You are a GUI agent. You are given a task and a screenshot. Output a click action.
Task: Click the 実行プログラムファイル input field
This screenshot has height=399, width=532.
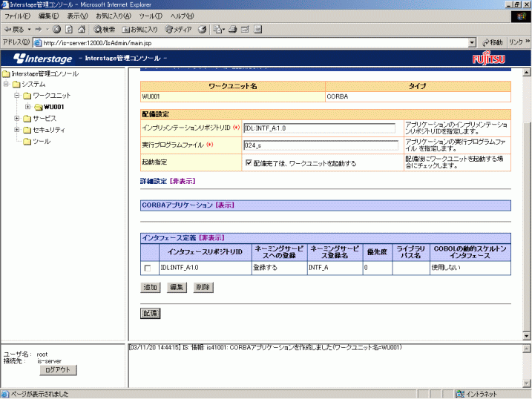coord(321,145)
